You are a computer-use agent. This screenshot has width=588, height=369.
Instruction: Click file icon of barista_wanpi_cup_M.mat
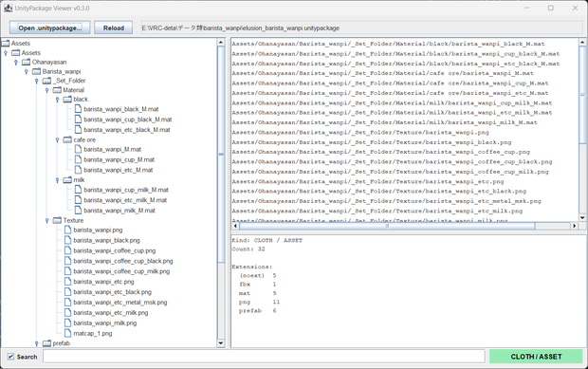(x=78, y=159)
